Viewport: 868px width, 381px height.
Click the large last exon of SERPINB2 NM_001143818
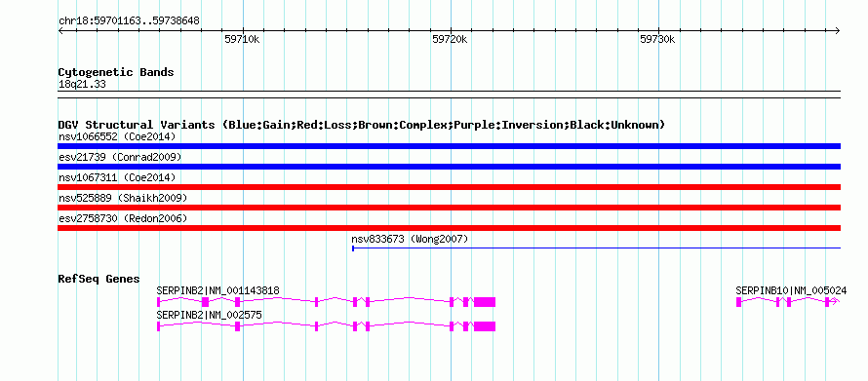pyautogui.click(x=485, y=302)
